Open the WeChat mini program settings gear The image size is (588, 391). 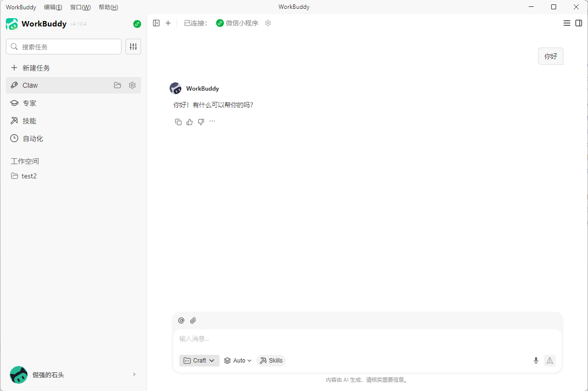tap(268, 23)
